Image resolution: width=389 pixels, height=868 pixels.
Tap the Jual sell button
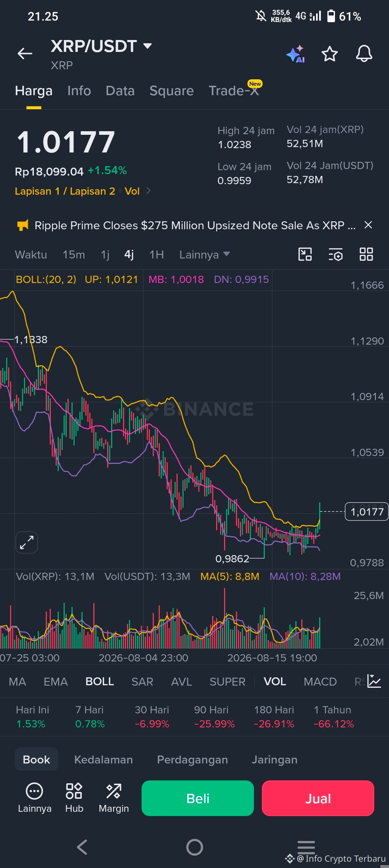click(x=318, y=798)
